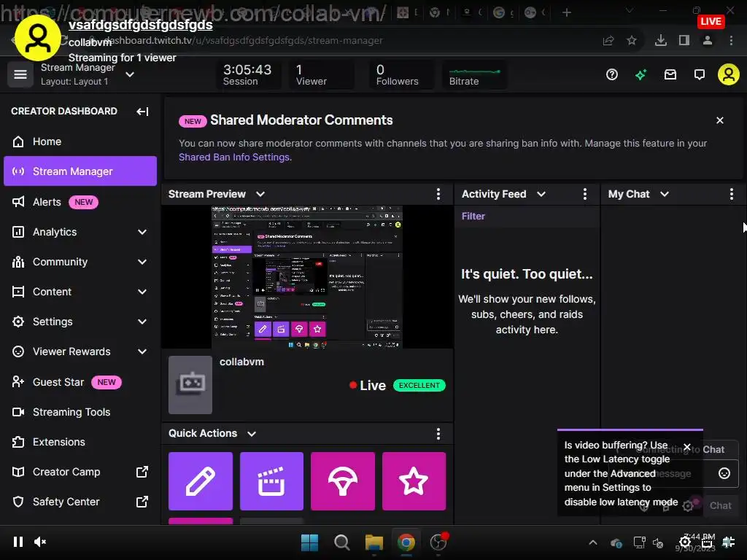
Task: Click the EXCELLENT stream health badge
Action: pyautogui.click(x=419, y=385)
